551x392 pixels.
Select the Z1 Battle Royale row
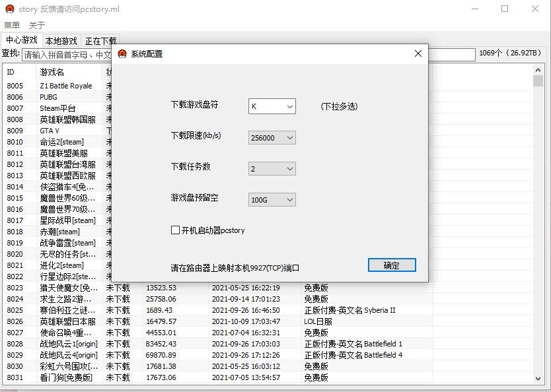[66, 86]
